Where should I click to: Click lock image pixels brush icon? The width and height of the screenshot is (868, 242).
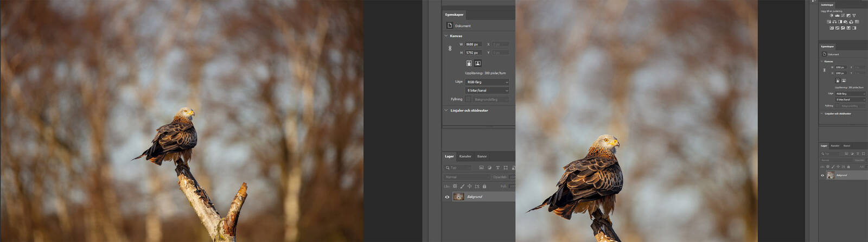462,186
